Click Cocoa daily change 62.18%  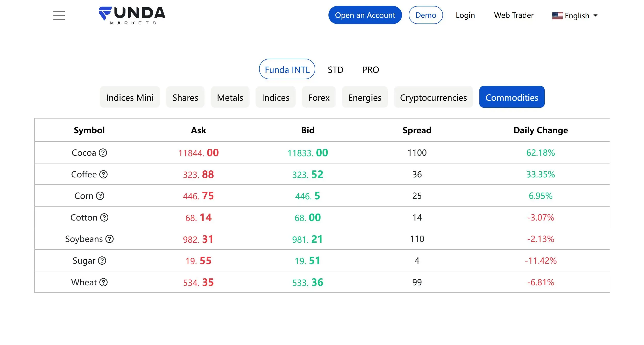point(541,153)
